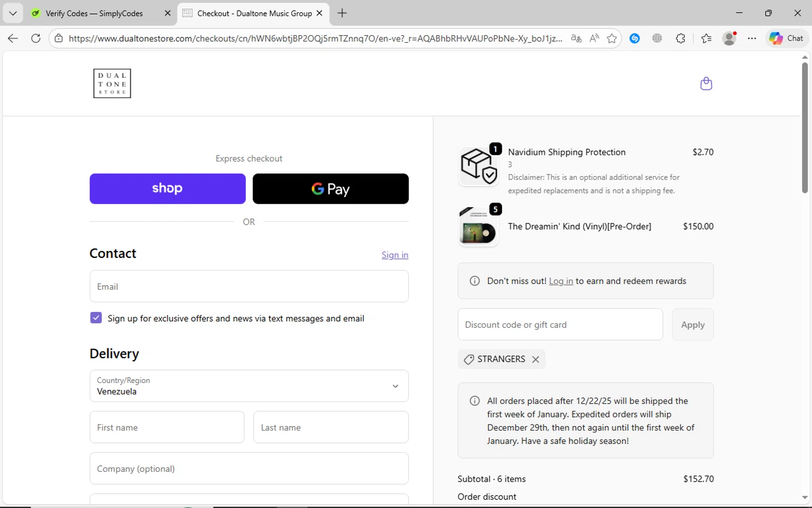Open the shopping bag cart icon

click(706, 83)
